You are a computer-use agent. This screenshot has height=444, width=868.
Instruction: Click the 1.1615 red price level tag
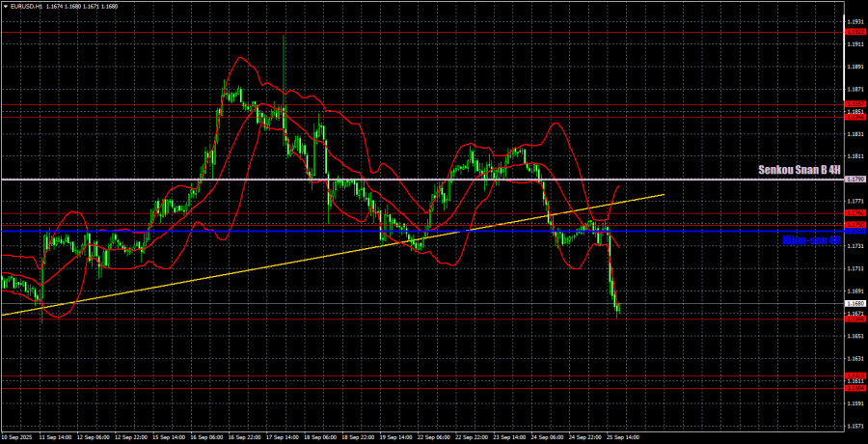pyautogui.click(x=854, y=375)
